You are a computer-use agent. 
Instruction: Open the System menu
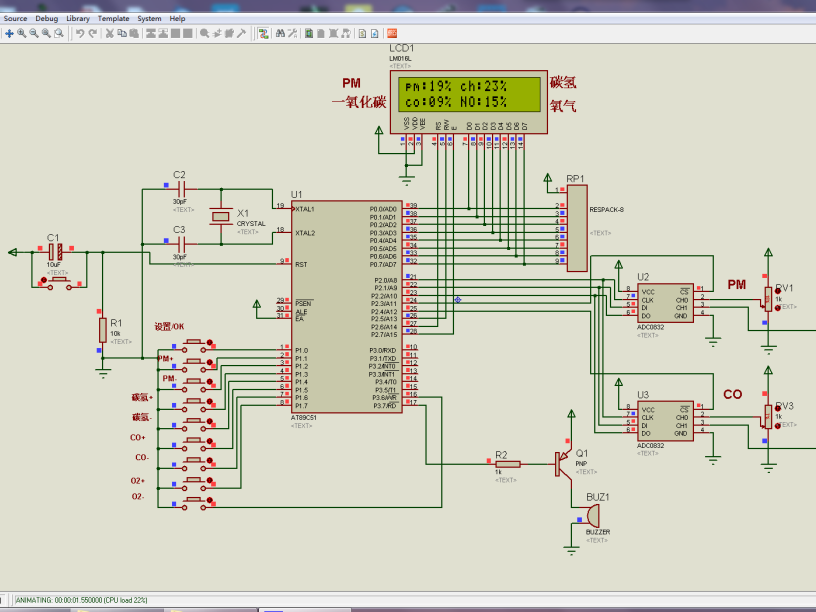pyautogui.click(x=149, y=18)
